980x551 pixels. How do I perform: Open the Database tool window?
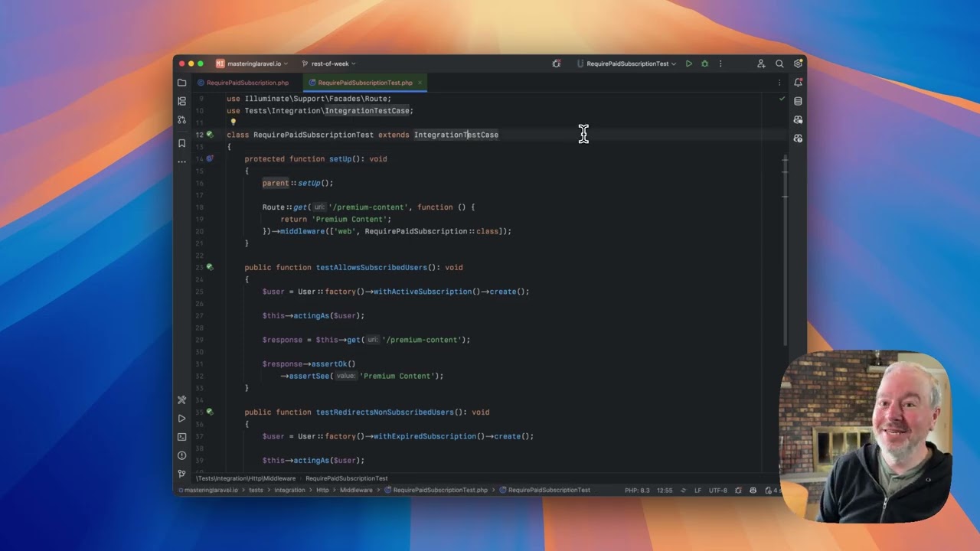click(798, 101)
